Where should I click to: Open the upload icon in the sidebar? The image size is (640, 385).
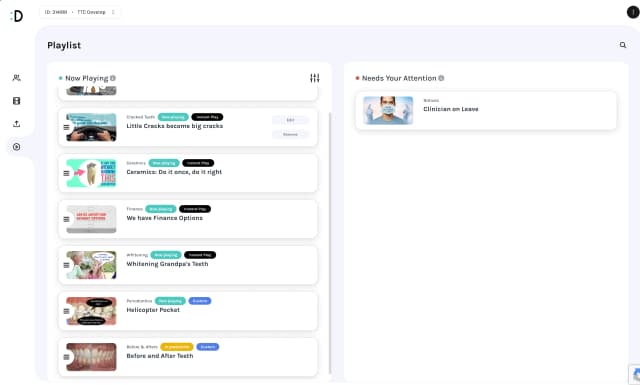[x=16, y=124]
